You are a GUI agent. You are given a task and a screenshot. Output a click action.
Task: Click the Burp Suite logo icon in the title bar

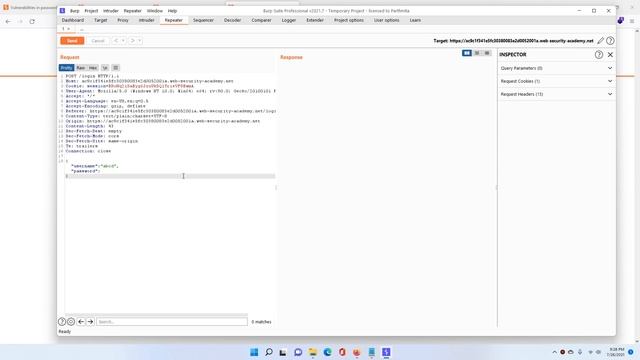click(62, 11)
